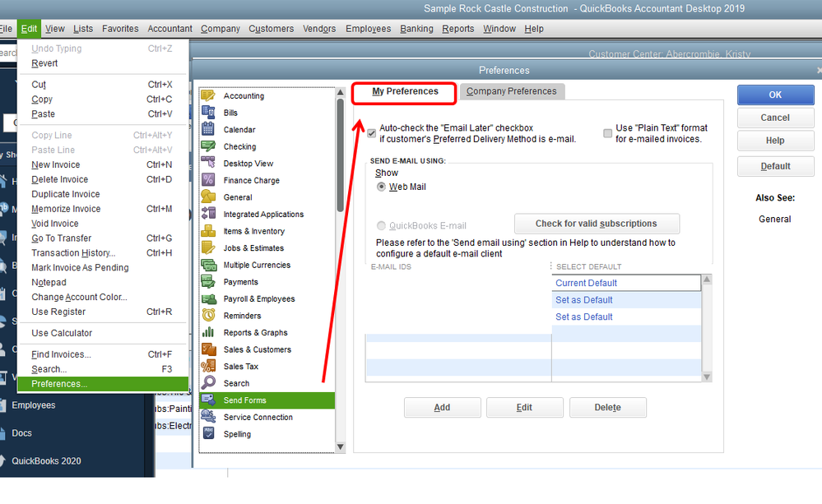Click the Spelling preference icon

point(208,433)
